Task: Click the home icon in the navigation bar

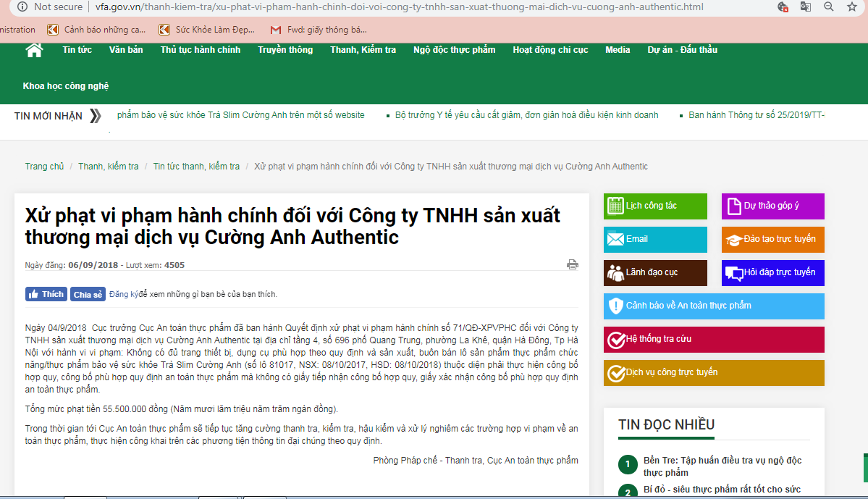Action: pos(33,49)
